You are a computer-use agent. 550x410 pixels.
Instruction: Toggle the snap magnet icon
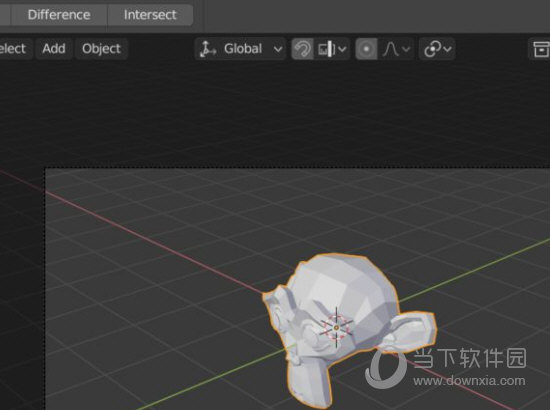point(302,49)
